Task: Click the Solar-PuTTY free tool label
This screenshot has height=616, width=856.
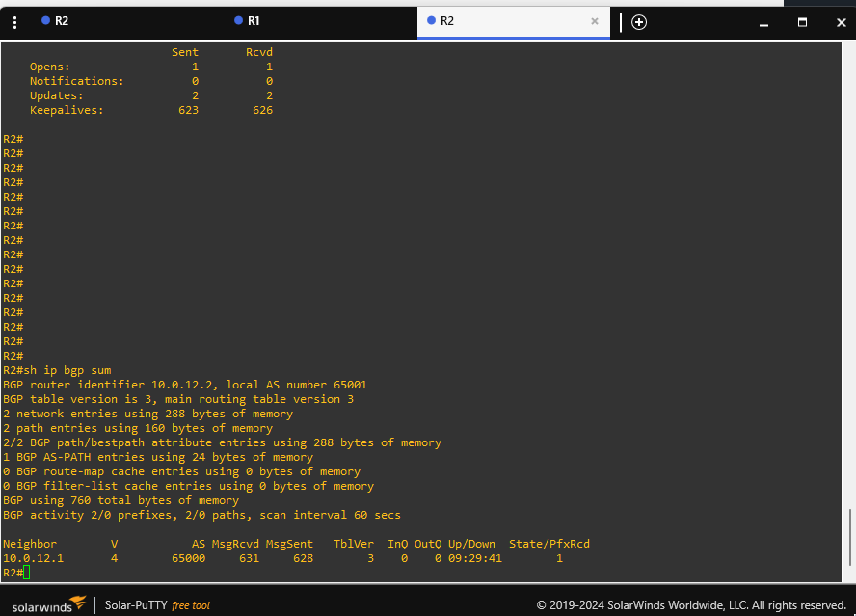Action: [x=157, y=605]
